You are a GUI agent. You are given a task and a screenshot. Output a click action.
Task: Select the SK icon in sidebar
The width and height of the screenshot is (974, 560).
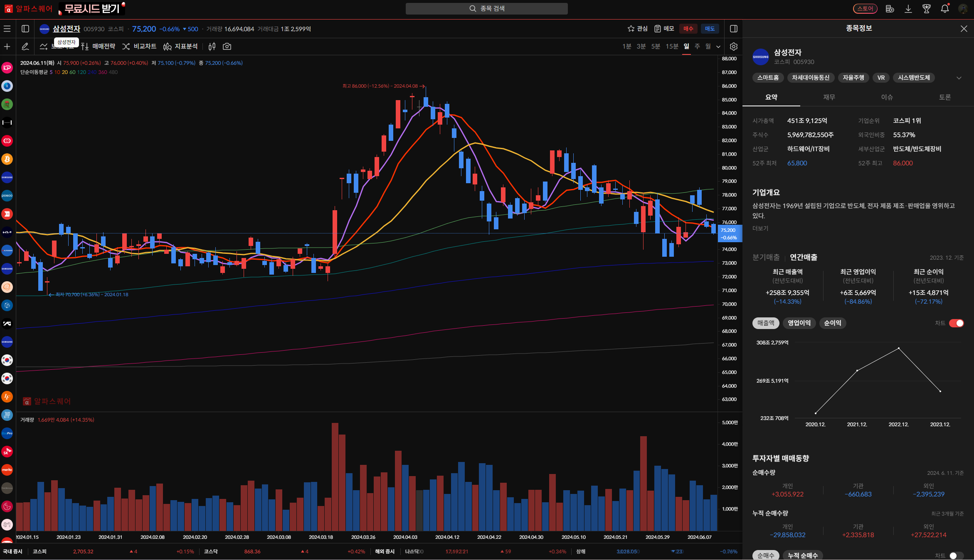pos(7,452)
